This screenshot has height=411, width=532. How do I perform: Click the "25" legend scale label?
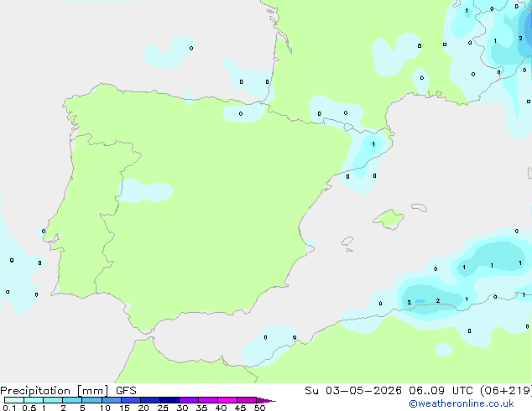pyautogui.click(x=163, y=408)
